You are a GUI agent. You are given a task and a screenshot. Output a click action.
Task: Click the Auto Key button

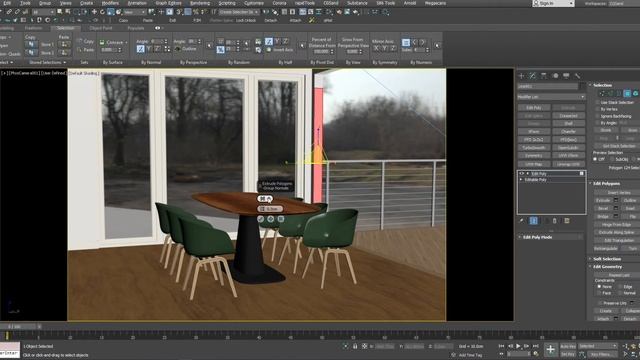(568, 346)
